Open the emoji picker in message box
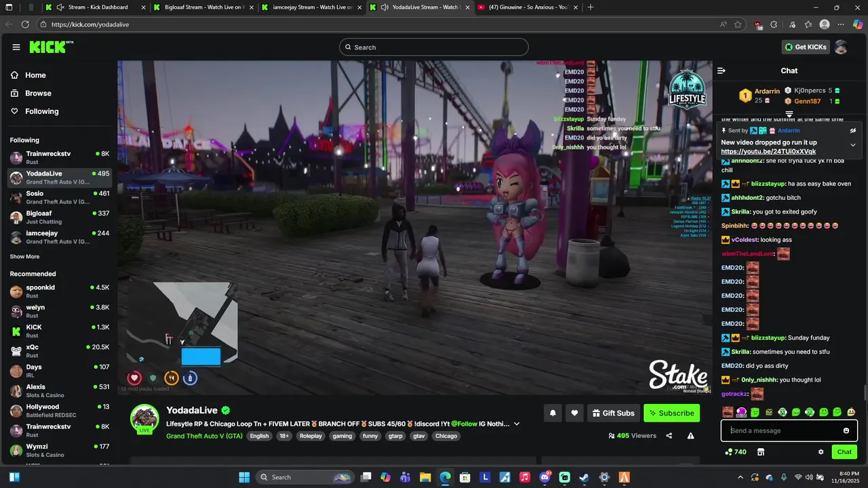Image resolution: width=868 pixels, height=488 pixels. coord(846,430)
